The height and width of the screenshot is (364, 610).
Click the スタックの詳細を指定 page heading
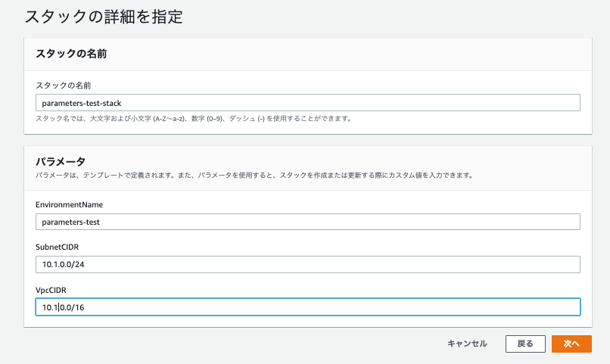(x=104, y=17)
